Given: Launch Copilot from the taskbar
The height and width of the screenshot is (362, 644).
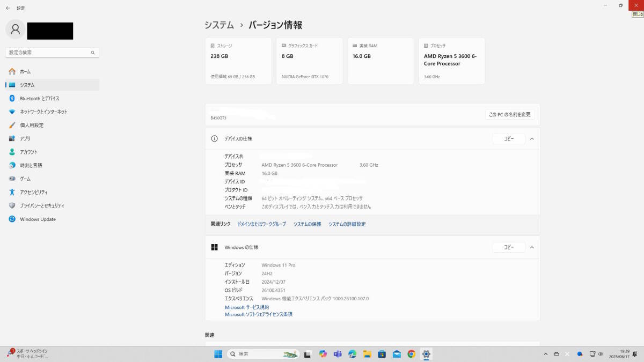Looking at the screenshot, I should pos(323,354).
